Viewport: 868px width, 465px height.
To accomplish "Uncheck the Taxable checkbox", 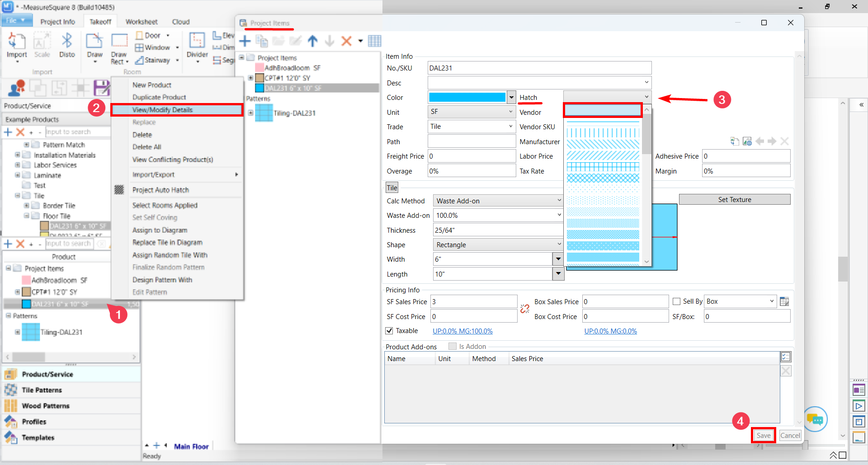I will [389, 331].
